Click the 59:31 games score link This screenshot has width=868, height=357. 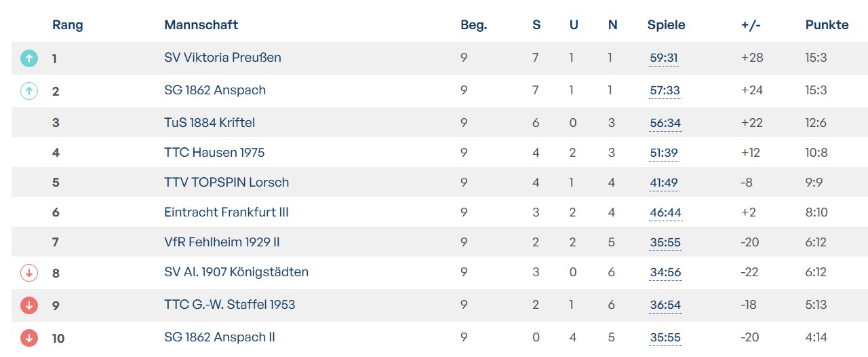tap(664, 58)
